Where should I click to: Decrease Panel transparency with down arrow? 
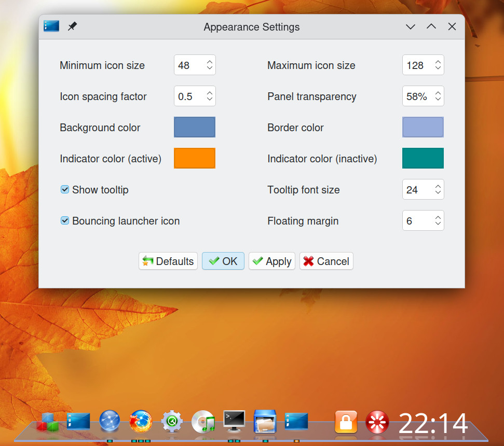[438, 99]
